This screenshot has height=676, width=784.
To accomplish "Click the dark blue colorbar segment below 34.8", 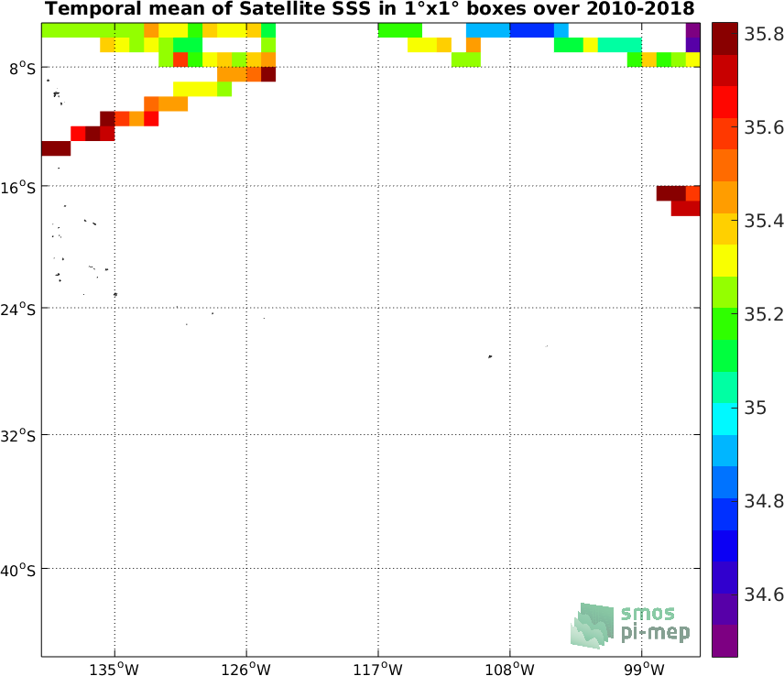I will 724,546.
